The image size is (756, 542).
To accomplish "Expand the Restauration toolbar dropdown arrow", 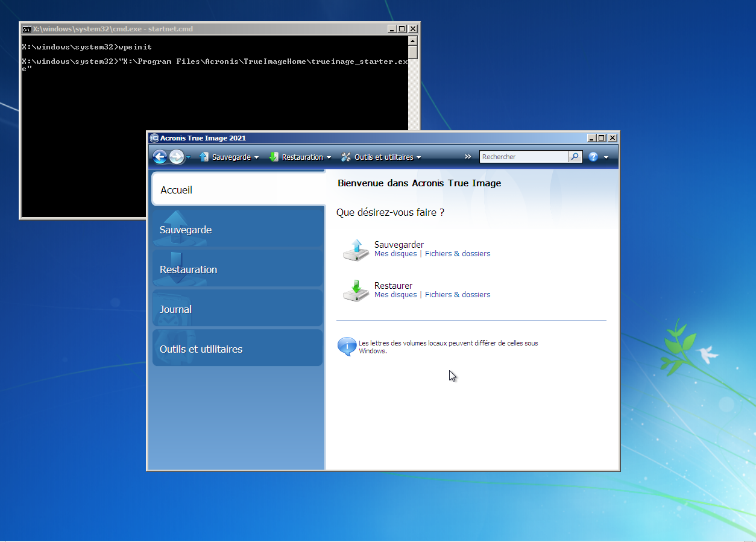I will point(329,157).
